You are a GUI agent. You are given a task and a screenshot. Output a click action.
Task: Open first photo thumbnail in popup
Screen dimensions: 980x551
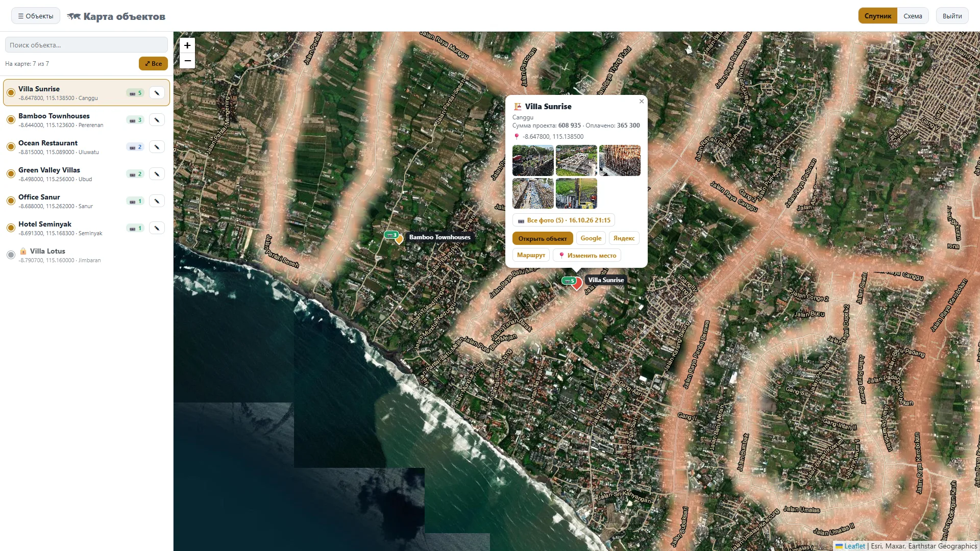(533, 160)
